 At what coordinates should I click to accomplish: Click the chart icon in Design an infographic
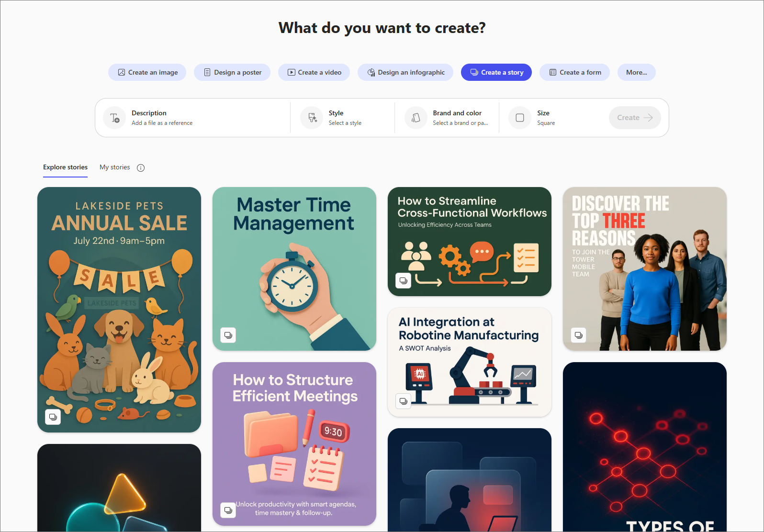(371, 72)
